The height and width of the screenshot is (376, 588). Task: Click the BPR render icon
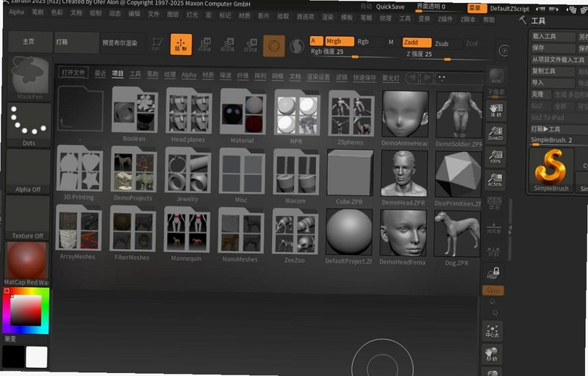[497, 77]
